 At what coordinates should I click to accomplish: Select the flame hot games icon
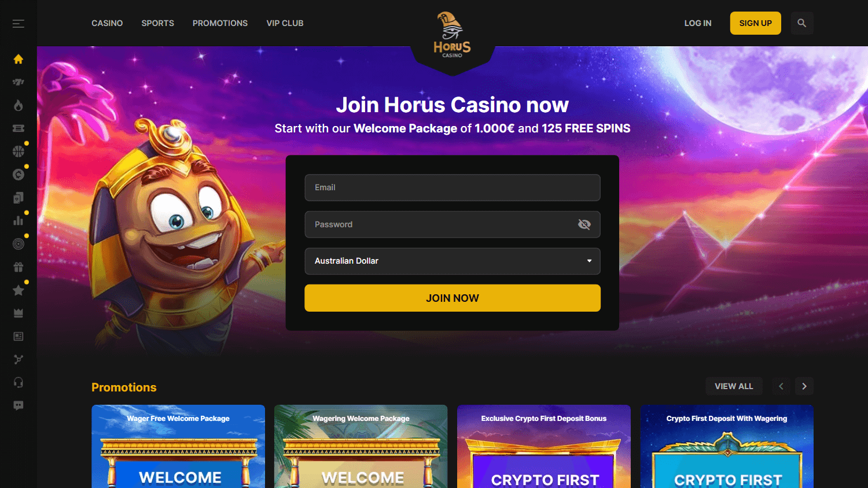[x=19, y=105]
